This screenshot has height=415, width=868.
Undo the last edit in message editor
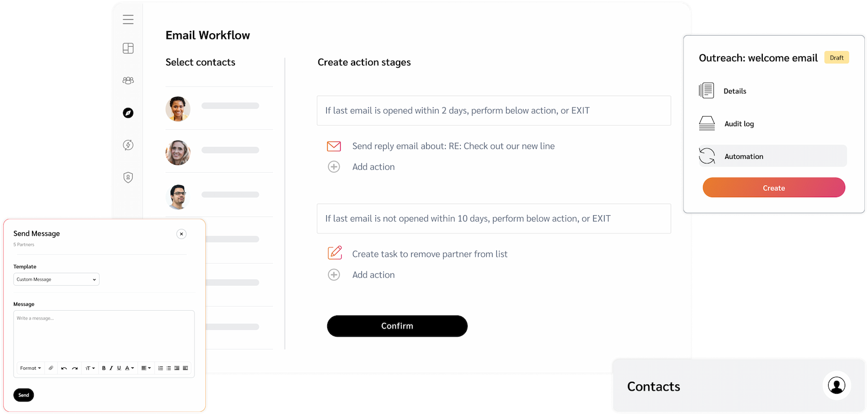(64, 368)
